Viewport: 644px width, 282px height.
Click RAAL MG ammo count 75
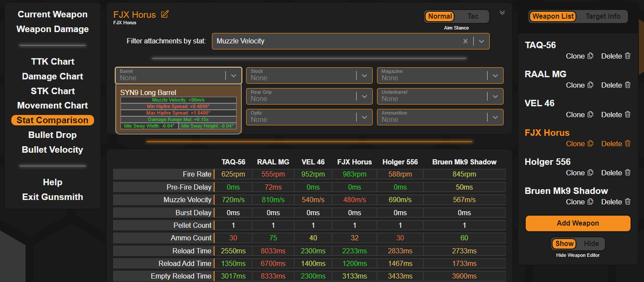click(x=273, y=238)
